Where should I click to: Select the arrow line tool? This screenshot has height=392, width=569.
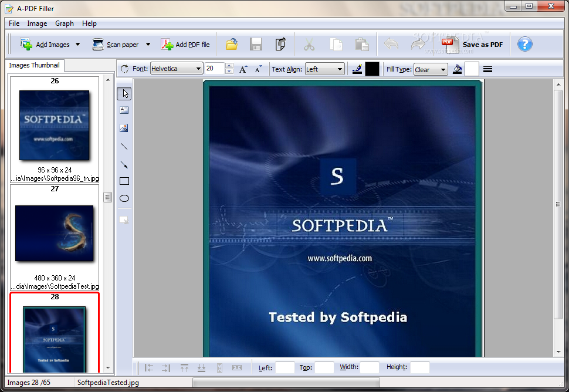[124, 164]
